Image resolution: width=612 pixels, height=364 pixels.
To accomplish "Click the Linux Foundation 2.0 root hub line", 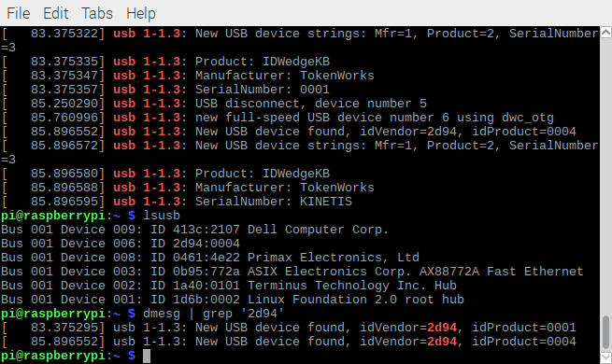I will 233,300.
